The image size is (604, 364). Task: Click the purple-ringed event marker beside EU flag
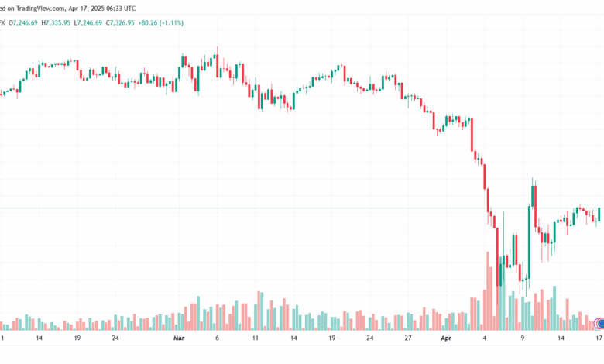[x=596, y=324]
